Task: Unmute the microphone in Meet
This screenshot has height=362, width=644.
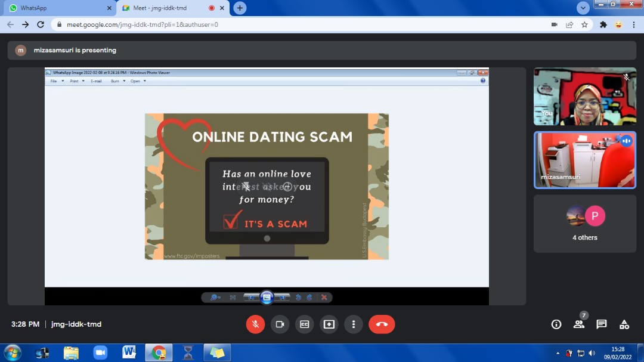Action: [255, 324]
